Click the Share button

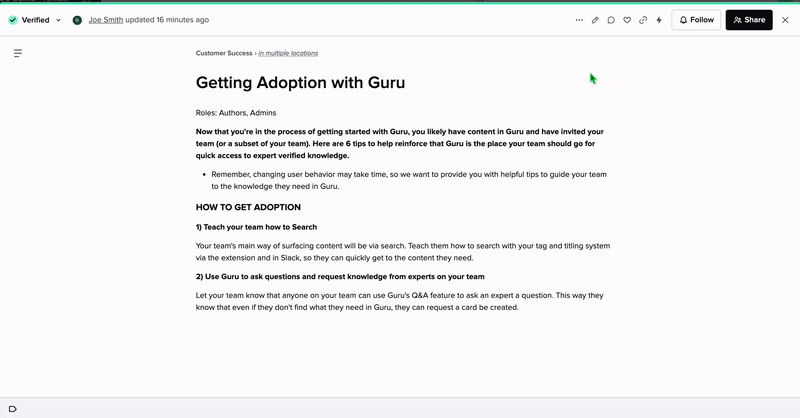(x=749, y=20)
